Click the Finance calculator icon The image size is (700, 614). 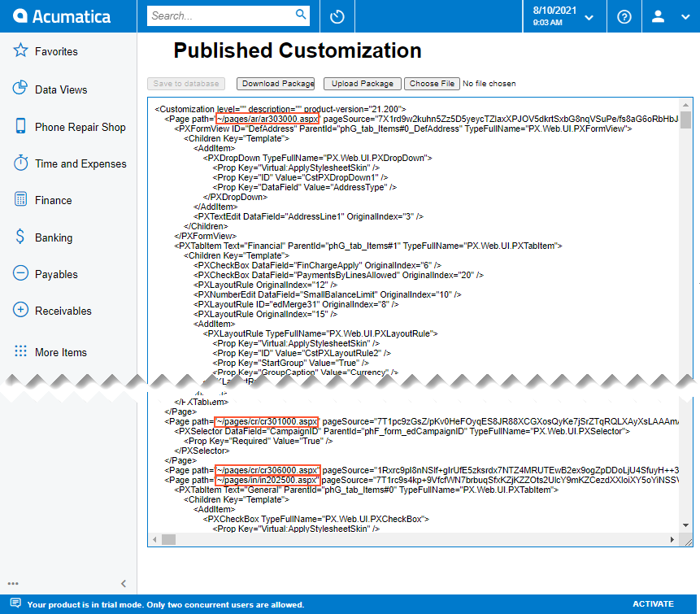tap(20, 199)
